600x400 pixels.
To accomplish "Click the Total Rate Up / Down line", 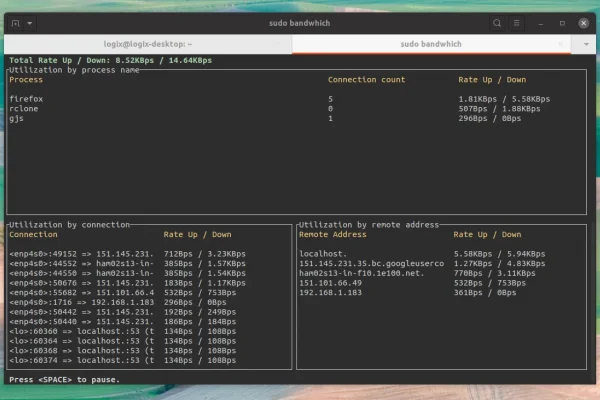I will (x=110, y=60).
